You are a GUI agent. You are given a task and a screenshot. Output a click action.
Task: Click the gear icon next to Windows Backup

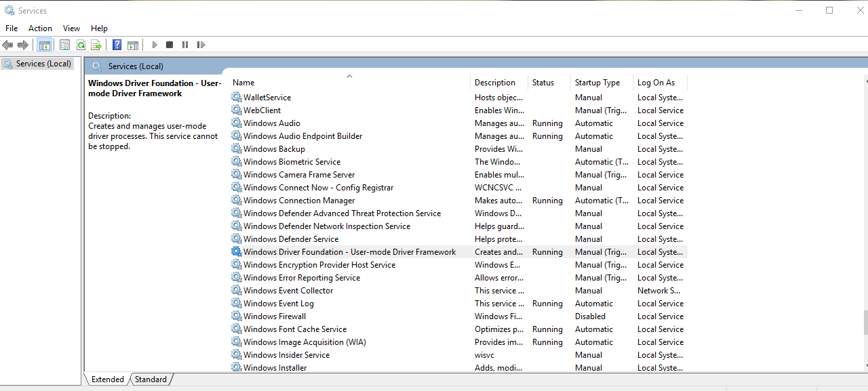click(236, 149)
